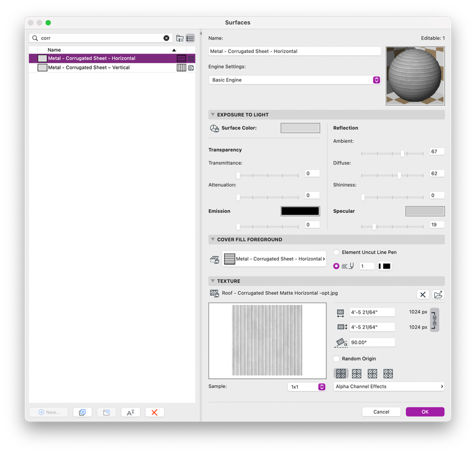Click the Surface Color match icon
This screenshot has width=476, height=454.
215,128
